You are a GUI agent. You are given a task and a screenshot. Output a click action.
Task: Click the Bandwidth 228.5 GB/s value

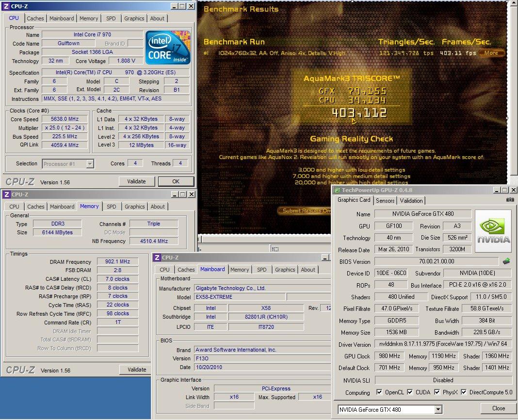click(487, 332)
